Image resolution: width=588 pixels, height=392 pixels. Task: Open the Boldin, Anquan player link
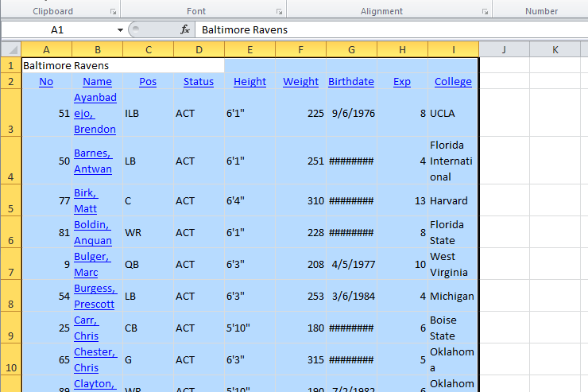point(93,232)
